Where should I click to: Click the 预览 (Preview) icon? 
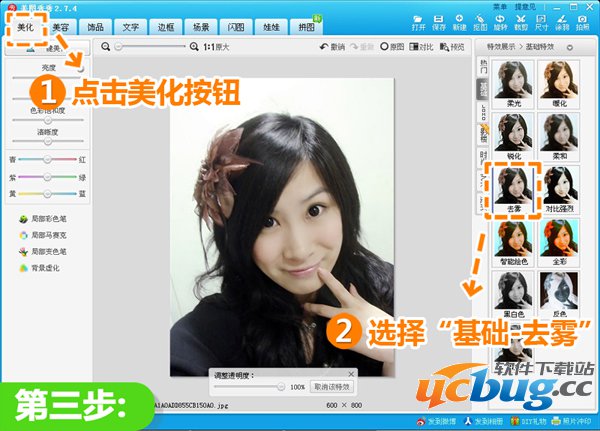452,47
